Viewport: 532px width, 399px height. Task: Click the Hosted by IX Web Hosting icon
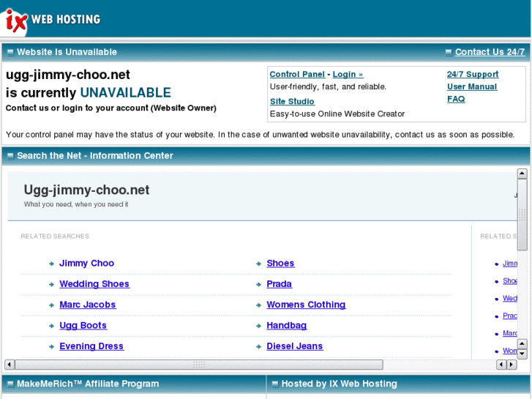pyautogui.click(x=275, y=384)
